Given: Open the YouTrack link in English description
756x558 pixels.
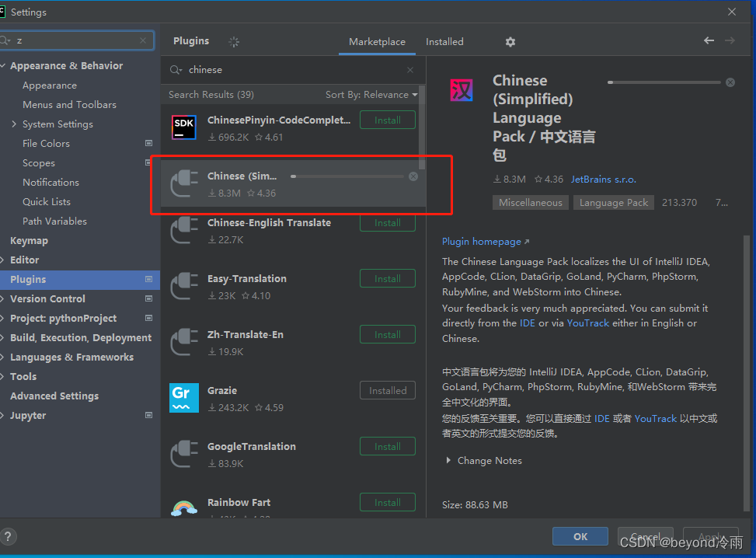Looking at the screenshot, I should (587, 323).
